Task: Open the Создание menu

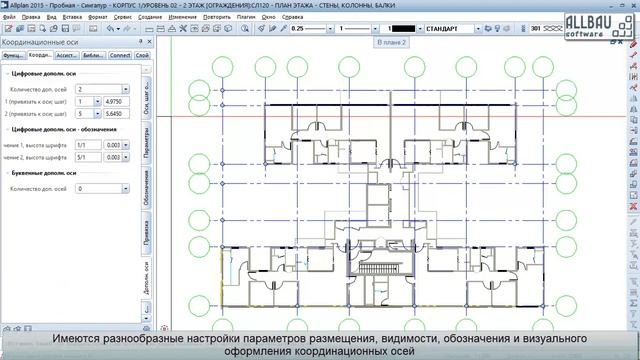Action: tap(150, 17)
